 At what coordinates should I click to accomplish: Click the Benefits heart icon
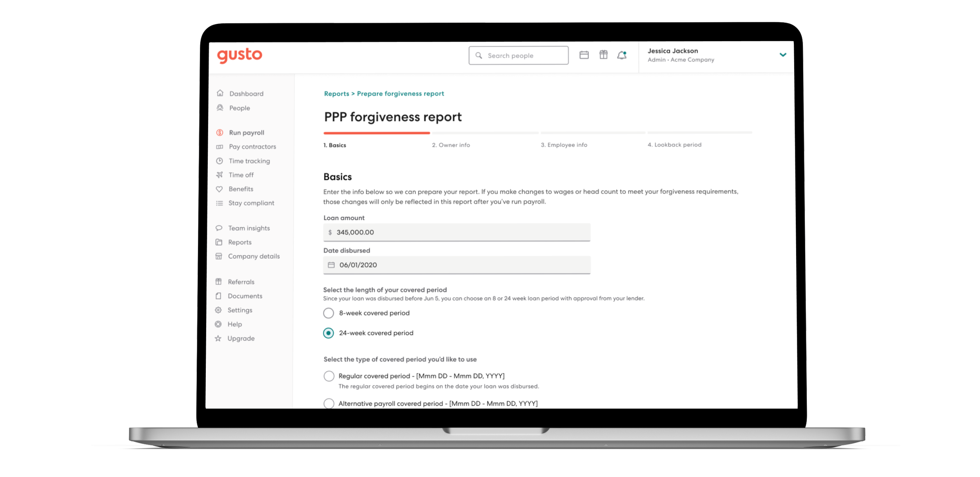(219, 189)
